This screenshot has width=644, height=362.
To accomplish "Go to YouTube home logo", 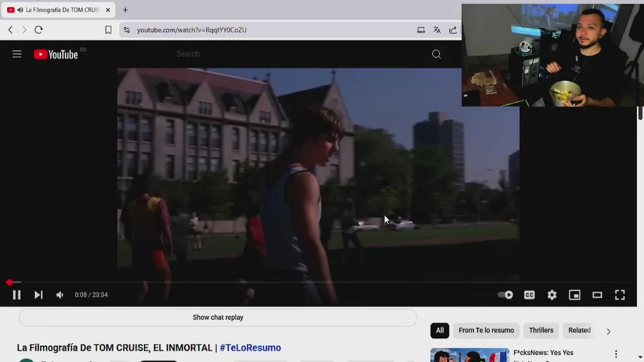I will (x=56, y=54).
